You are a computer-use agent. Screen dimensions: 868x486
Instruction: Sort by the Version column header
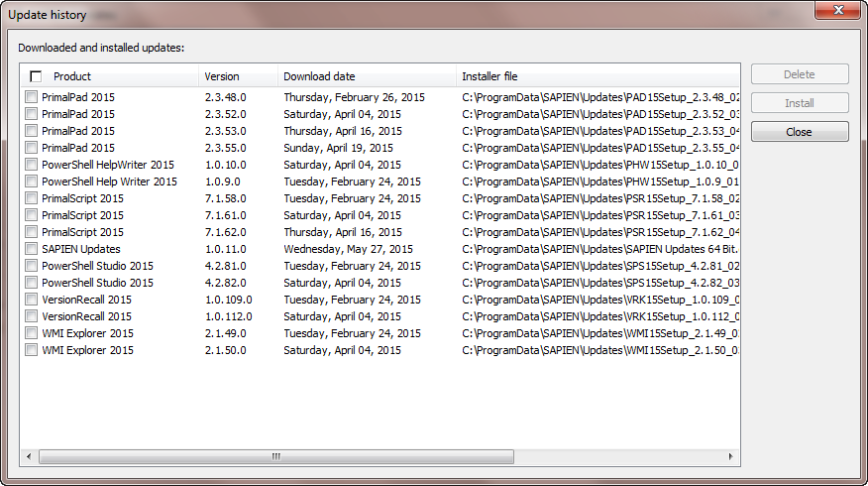coord(238,76)
